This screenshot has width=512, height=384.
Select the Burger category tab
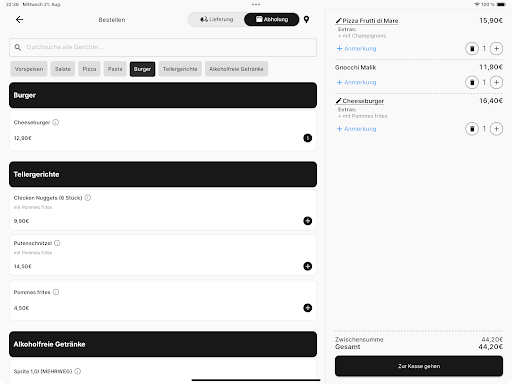142,69
